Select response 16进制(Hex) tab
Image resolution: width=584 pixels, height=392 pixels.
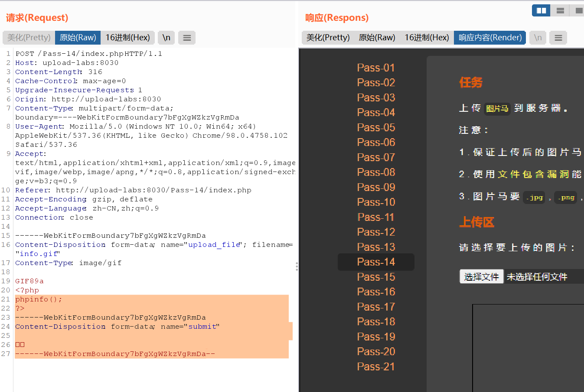tap(427, 38)
